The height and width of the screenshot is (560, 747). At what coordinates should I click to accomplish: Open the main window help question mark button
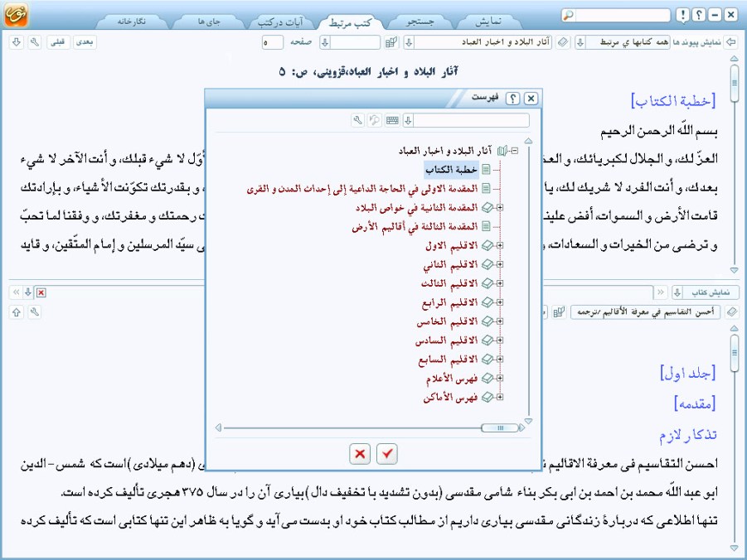point(698,15)
